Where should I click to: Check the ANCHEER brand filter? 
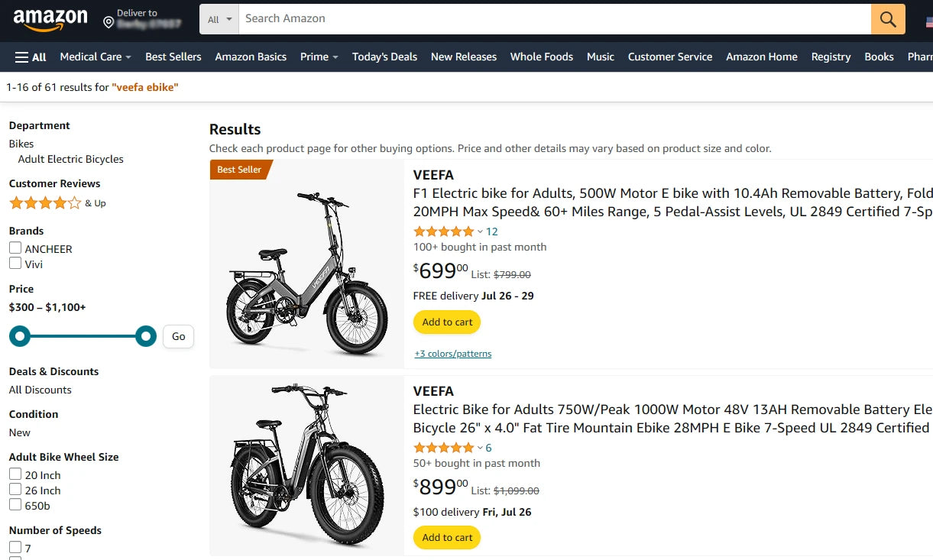tap(15, 248)
